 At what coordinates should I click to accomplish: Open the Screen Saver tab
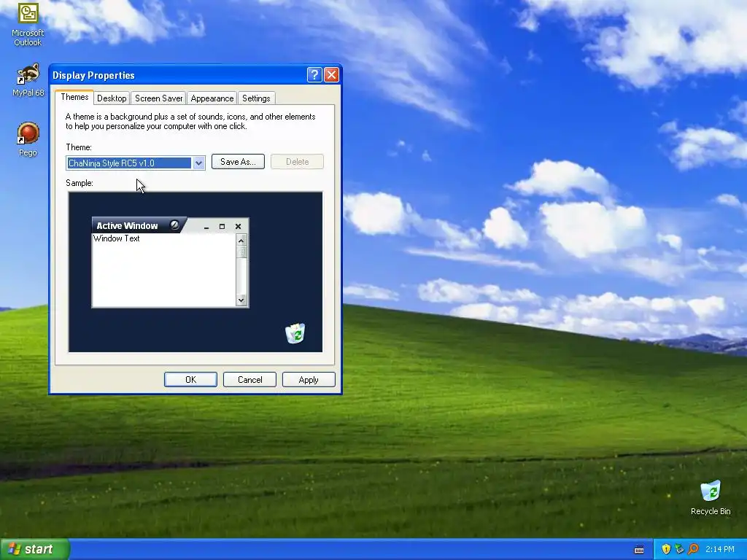(158, 98)
